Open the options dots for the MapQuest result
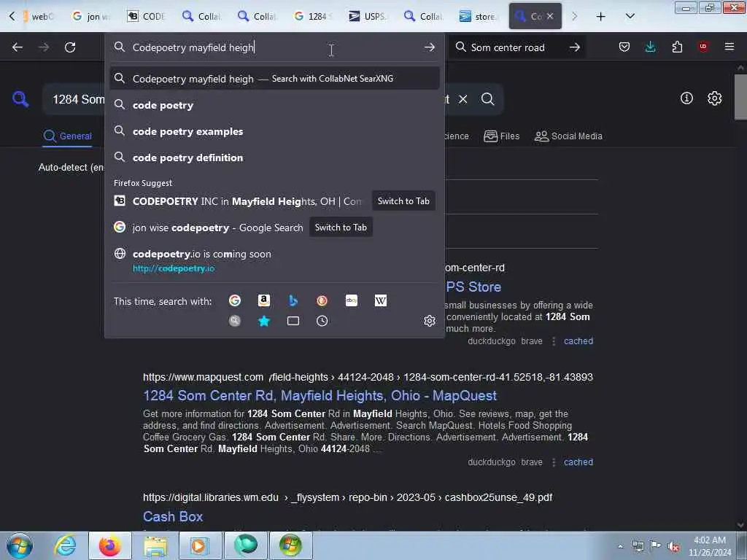 pyautogui.click(x=554, y=462)
